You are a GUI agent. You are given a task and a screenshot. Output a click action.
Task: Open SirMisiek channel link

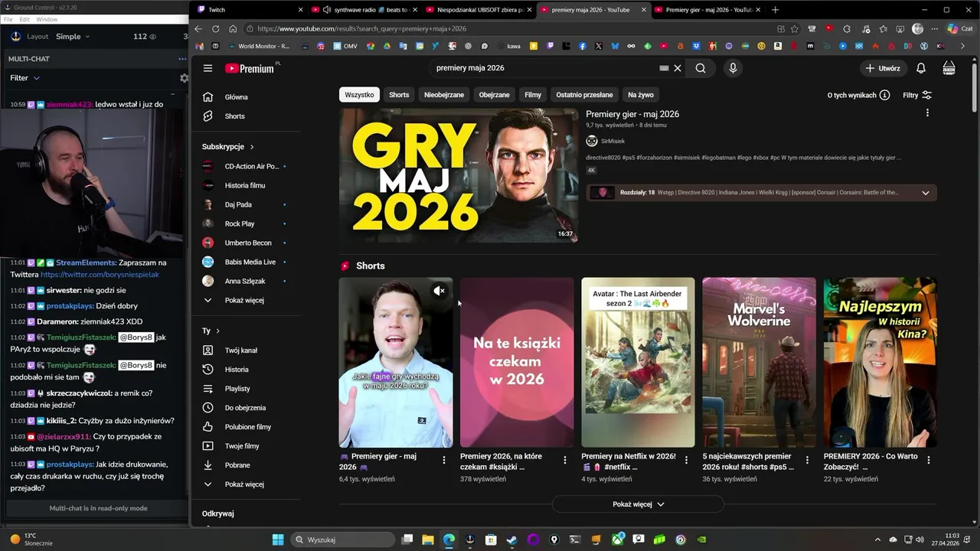coord(612,141)
